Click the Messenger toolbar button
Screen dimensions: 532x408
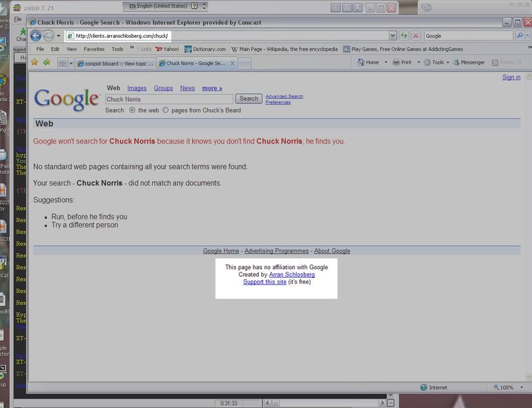pyautogui.click(x=469, y=62)
